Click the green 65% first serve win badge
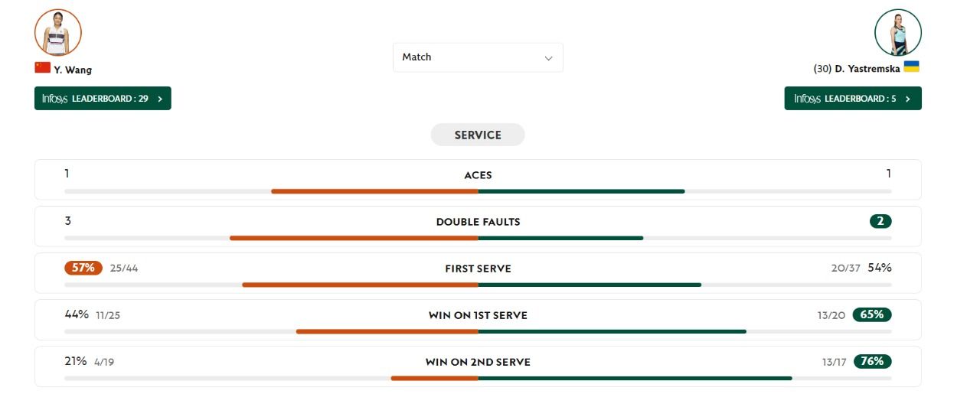Screen dimensions: 980x394 coord(872,314)
